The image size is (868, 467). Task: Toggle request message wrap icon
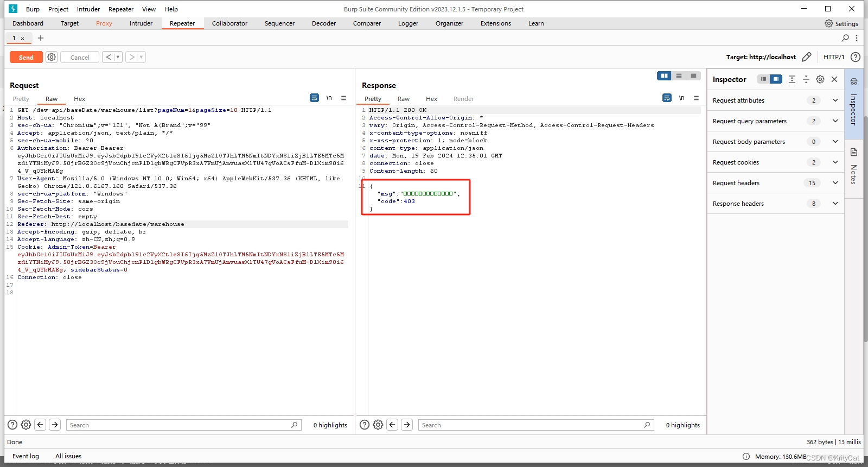tap(314, 98)
